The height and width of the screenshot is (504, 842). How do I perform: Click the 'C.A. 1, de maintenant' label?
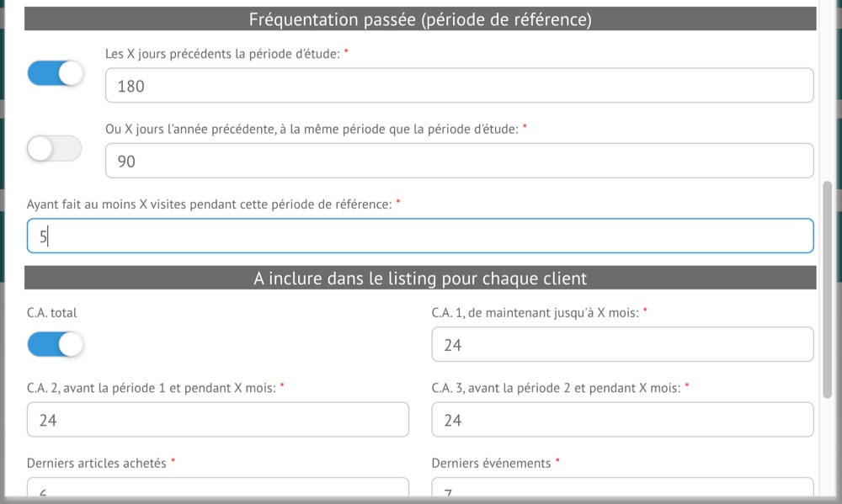[x=536, y=312]
